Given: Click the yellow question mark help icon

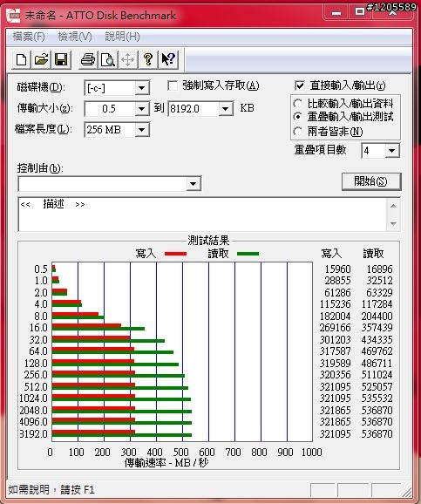Looking at the screenshot, I should tap(148, 59).
